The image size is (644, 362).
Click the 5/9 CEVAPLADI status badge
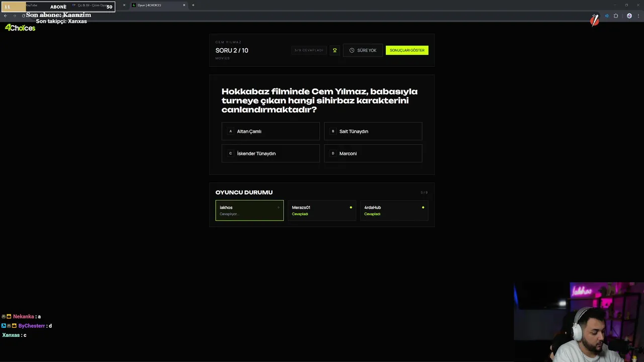tap(309, 50)
